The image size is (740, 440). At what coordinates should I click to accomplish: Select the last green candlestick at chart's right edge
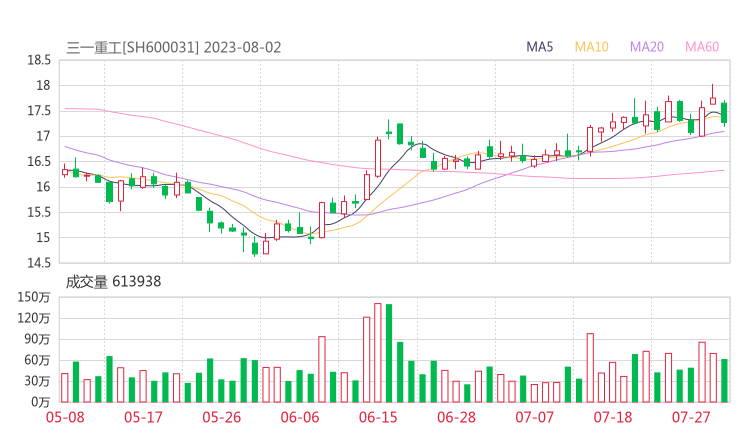click(724, 113)
